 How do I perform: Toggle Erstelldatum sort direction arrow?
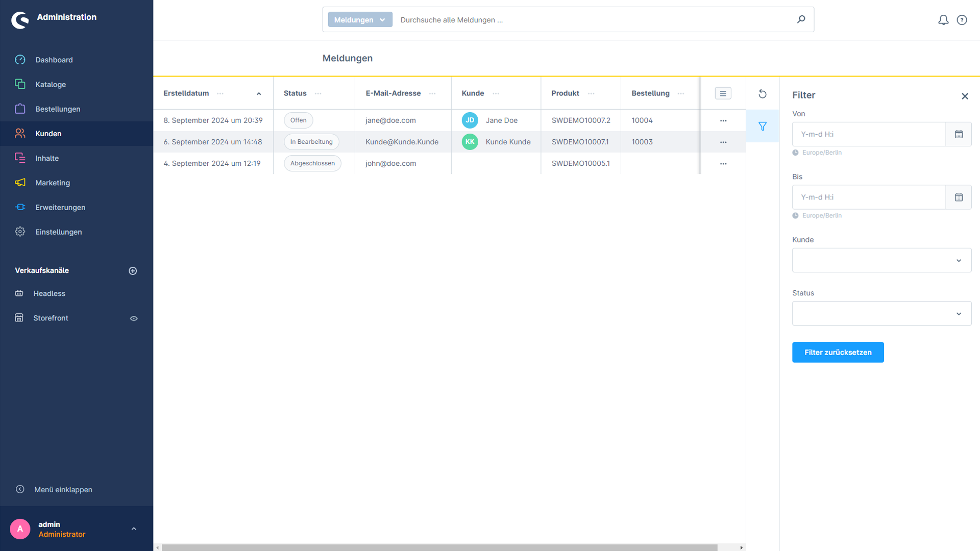pos(259,93)
